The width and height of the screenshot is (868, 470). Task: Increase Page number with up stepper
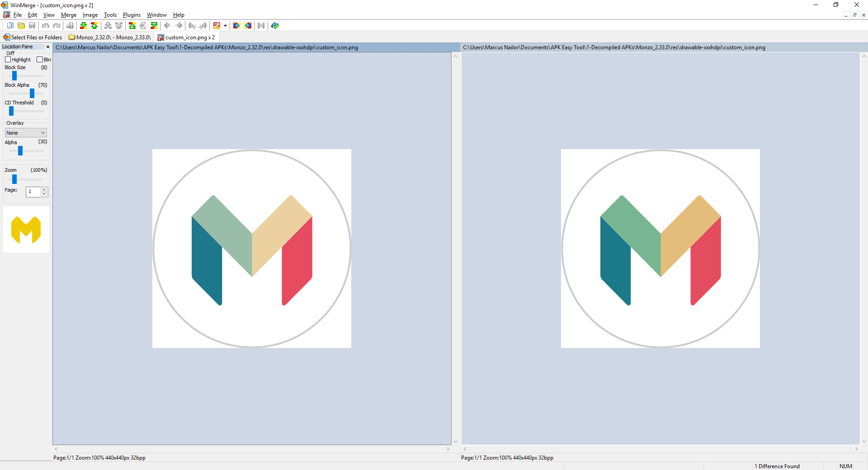[x=44, y=189]
